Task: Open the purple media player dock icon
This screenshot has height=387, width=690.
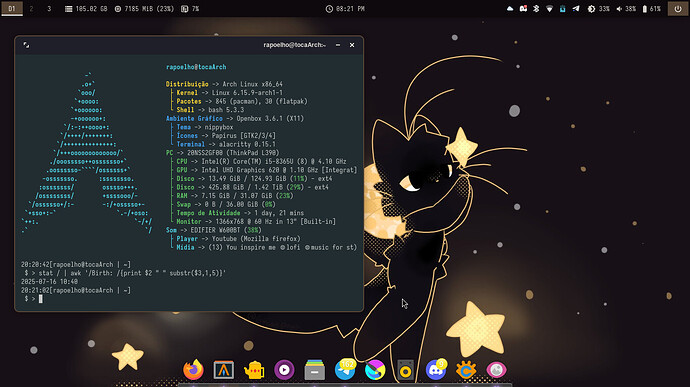Action: point(284,370)
